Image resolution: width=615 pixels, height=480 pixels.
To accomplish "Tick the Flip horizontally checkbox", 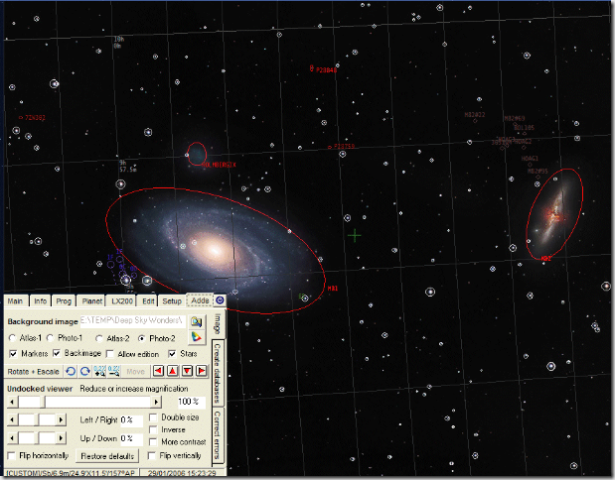I will point(11,455).
